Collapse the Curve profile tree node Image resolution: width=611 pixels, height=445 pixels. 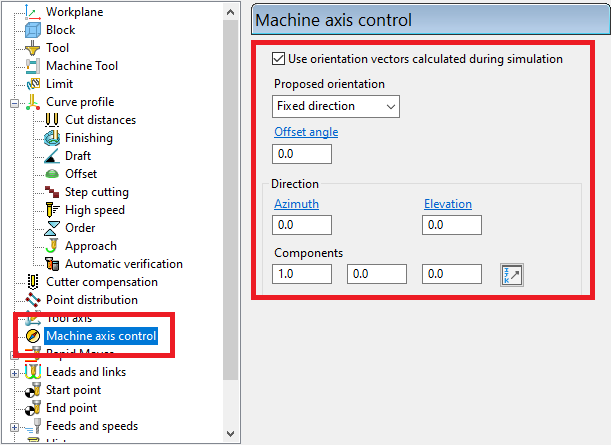[14, 102]
